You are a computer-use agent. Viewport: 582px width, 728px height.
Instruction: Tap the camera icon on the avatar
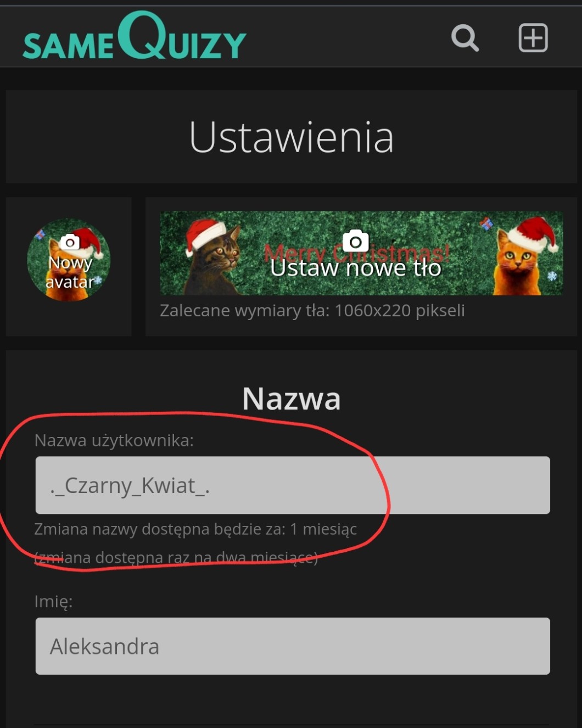(70, 242)
